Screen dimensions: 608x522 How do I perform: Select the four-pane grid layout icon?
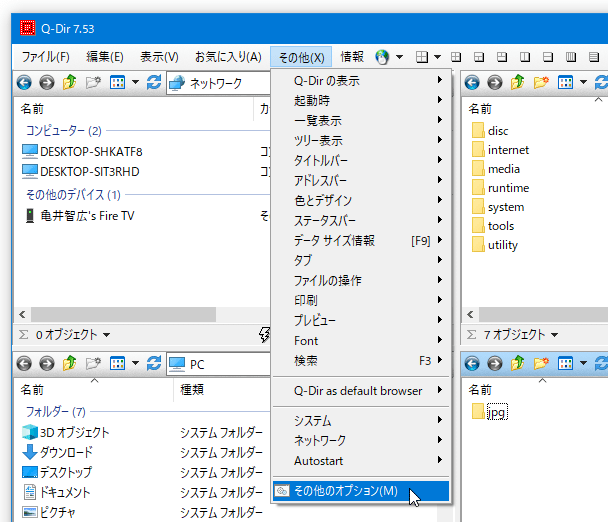point(421,57)
